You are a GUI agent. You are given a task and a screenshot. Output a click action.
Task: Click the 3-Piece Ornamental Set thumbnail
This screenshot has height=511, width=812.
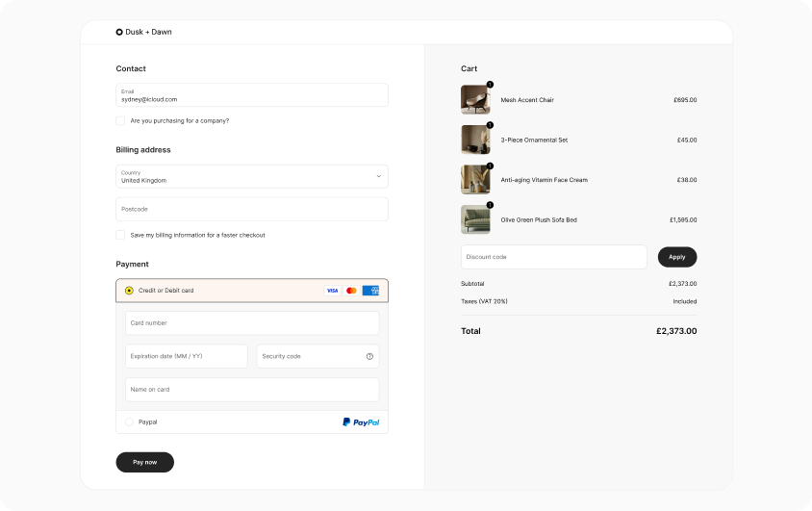475,140
